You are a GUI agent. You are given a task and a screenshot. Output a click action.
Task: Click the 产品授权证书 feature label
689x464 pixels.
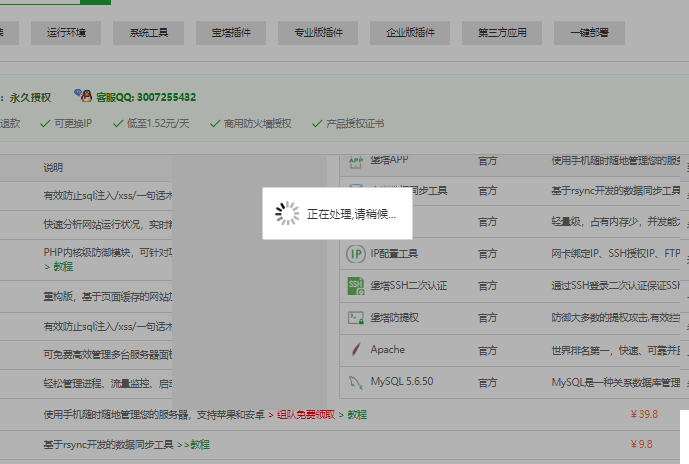click(x=355, y=123)
